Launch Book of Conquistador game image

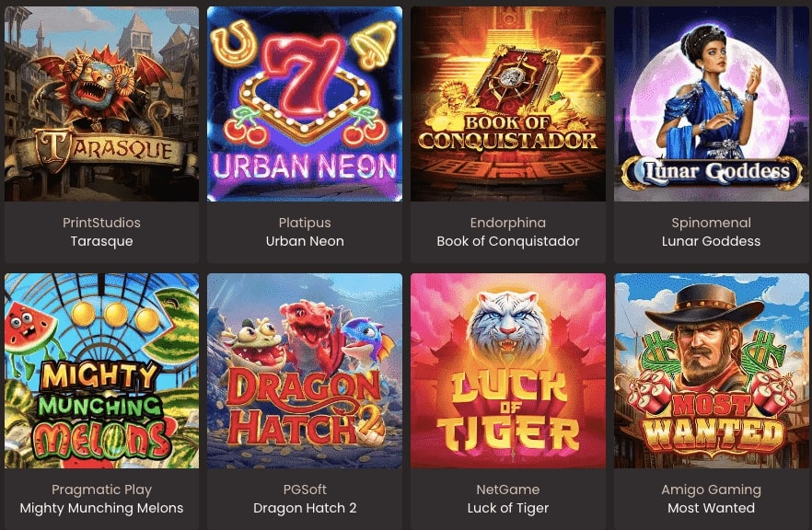point(508,103)
